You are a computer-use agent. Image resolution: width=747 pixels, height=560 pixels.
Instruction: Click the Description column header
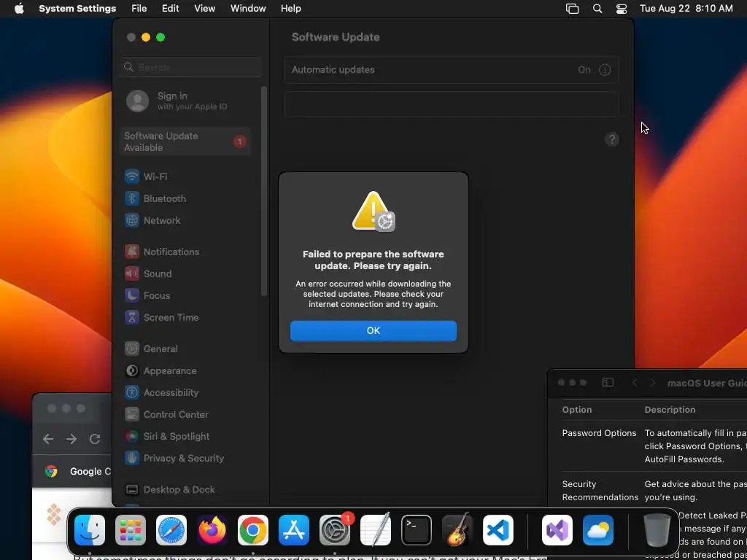point(670,410)
